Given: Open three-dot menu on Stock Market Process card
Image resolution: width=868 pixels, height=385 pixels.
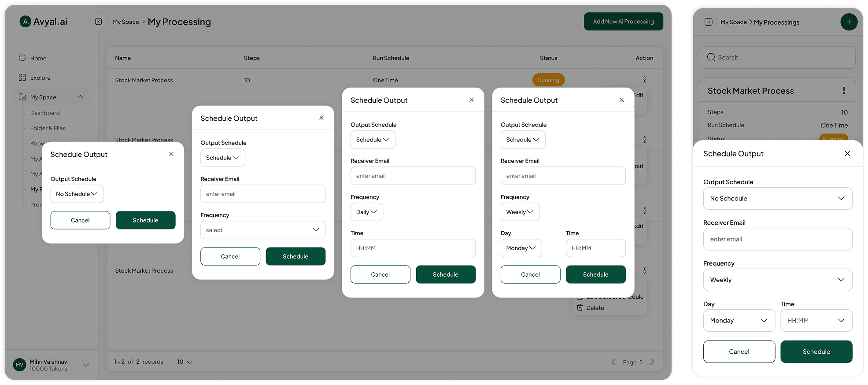Looking at the screenshot, I should point(844,90).
